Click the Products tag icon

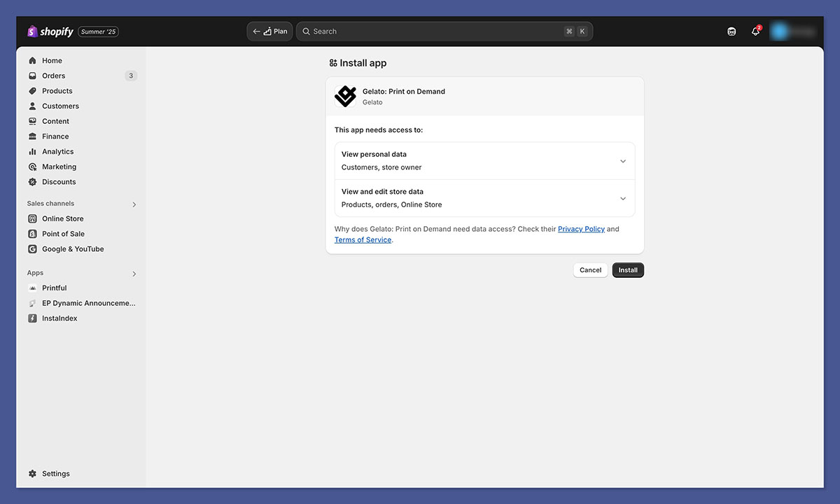(32, 91)
